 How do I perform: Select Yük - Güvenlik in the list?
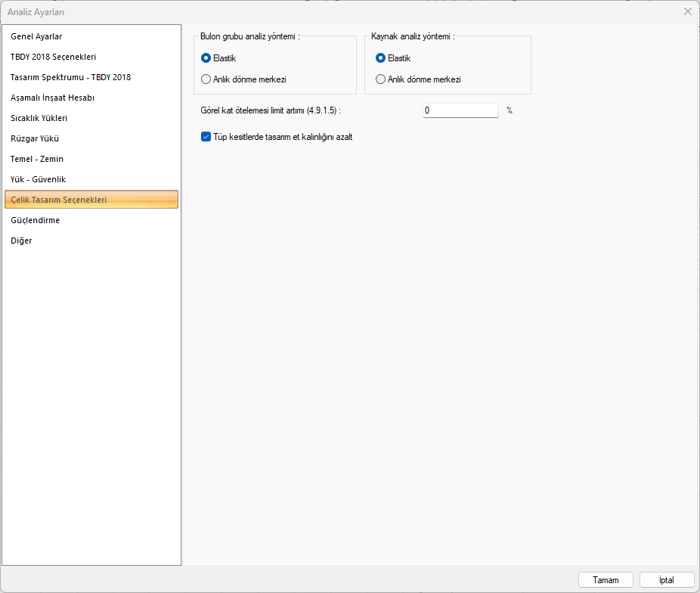pyautogui.click(x=38, y=179)
